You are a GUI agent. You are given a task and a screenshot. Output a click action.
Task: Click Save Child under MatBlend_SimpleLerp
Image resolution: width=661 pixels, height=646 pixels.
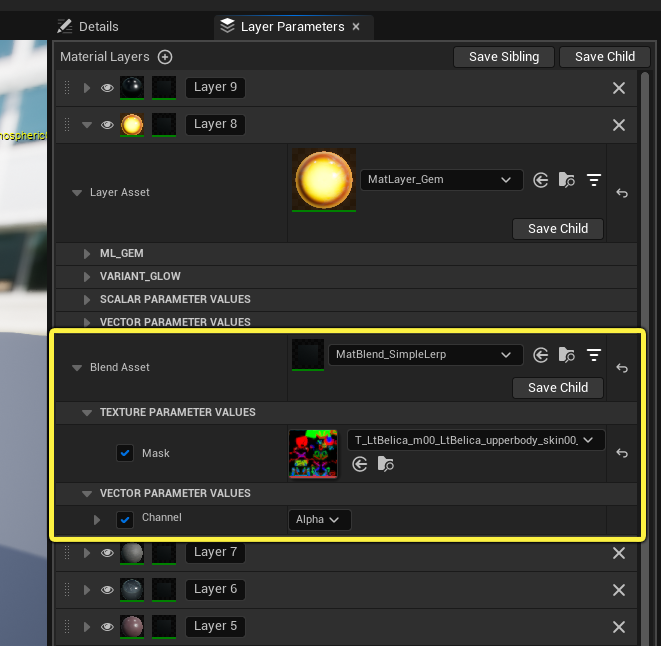[x=558, y=388]
